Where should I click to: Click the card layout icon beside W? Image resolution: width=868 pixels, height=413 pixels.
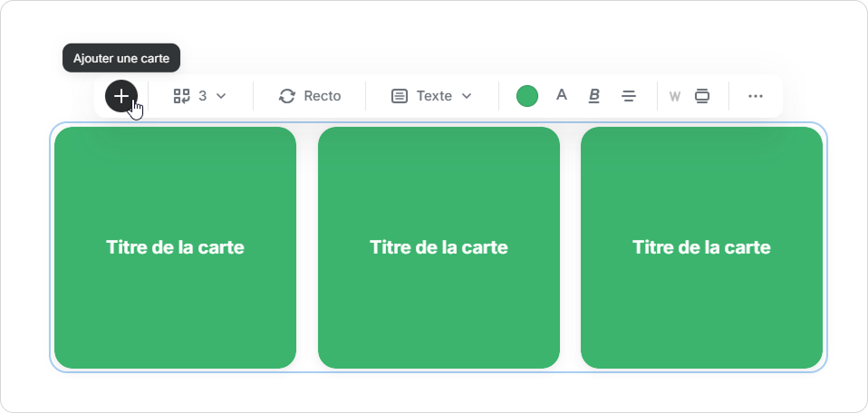pos(701,96)
